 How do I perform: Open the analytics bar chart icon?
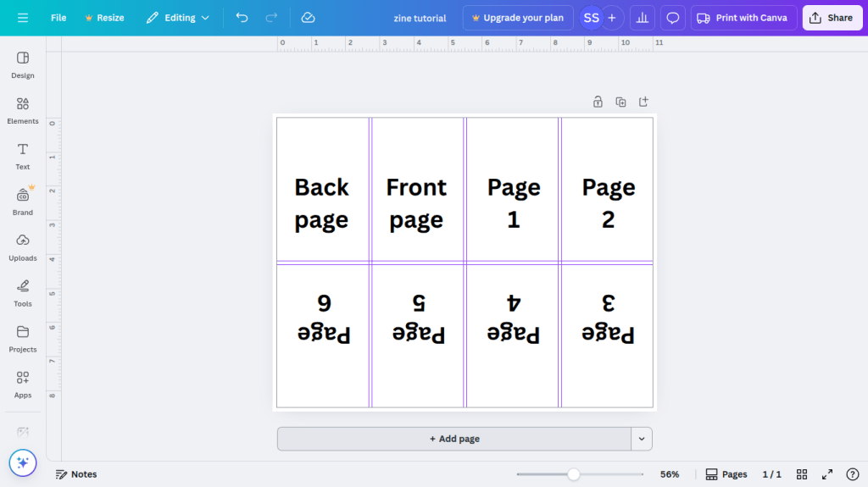click(x=643, y=18)
